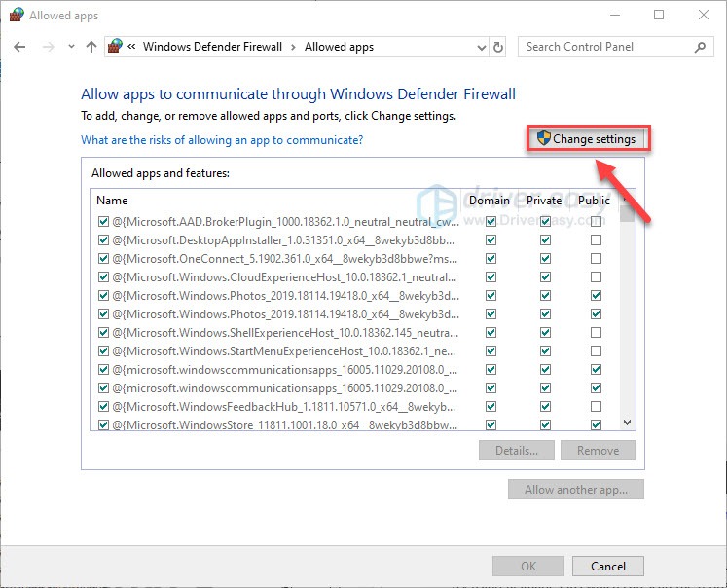This screenshot has height=588, width=727.
Task: Open the recent locations dropdown arrow
Action: (71, 47)
